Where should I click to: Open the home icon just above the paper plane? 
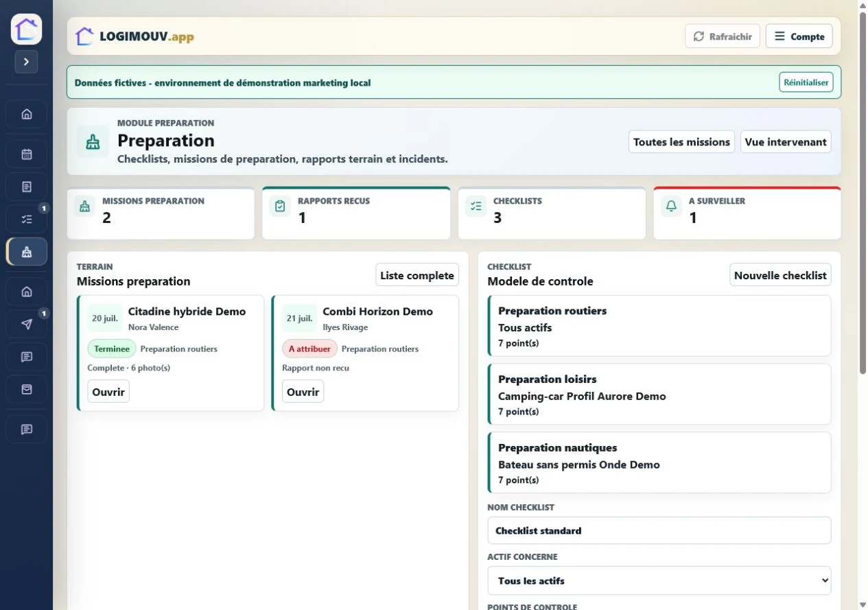click(x=27, y=292)
